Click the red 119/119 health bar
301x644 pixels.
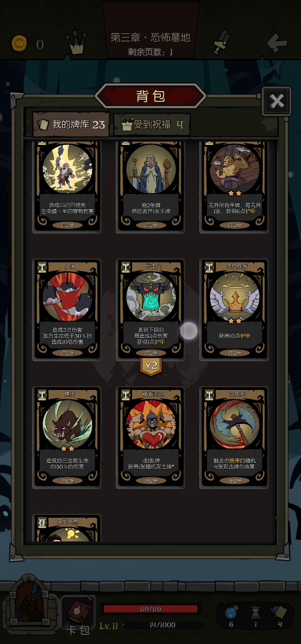152,609
